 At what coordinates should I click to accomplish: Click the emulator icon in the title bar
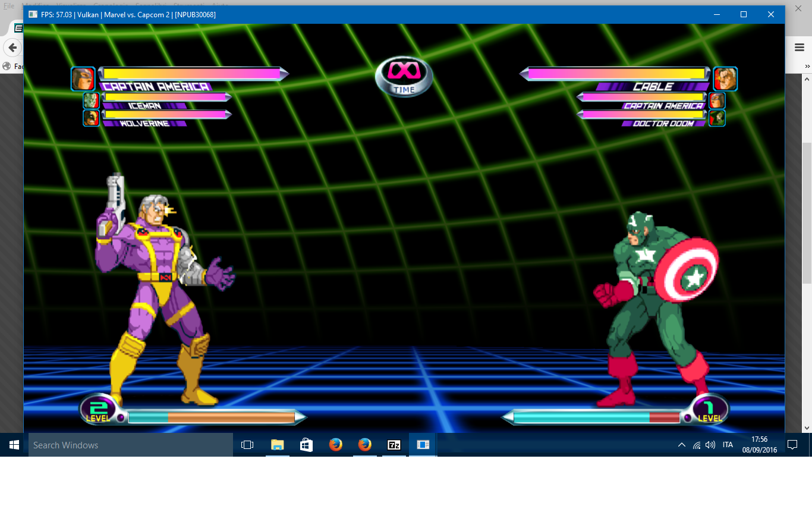coord(33,14)
